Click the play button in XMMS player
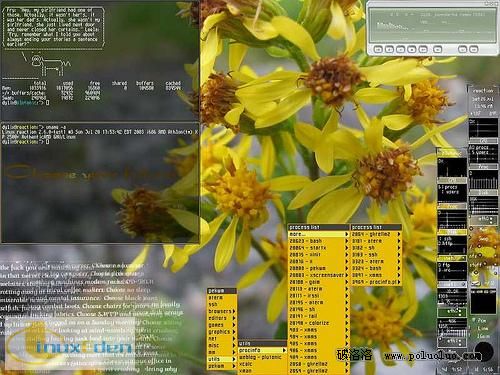 [389, 49]
